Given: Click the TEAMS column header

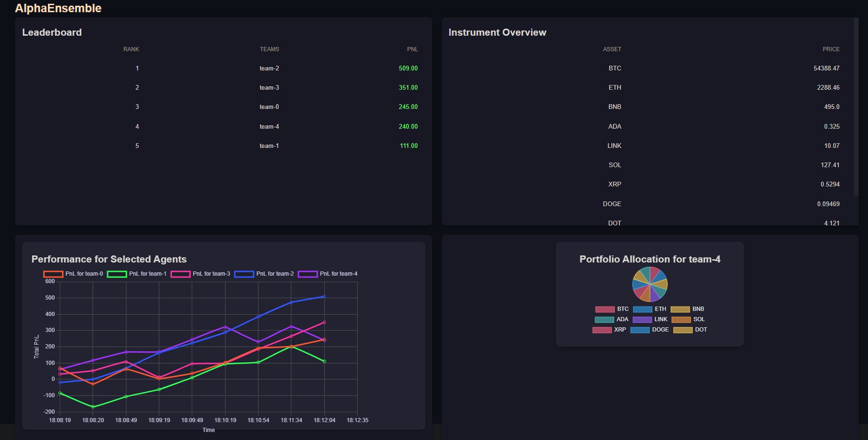Looking at the screenshot, I should [x=269, y=49].
